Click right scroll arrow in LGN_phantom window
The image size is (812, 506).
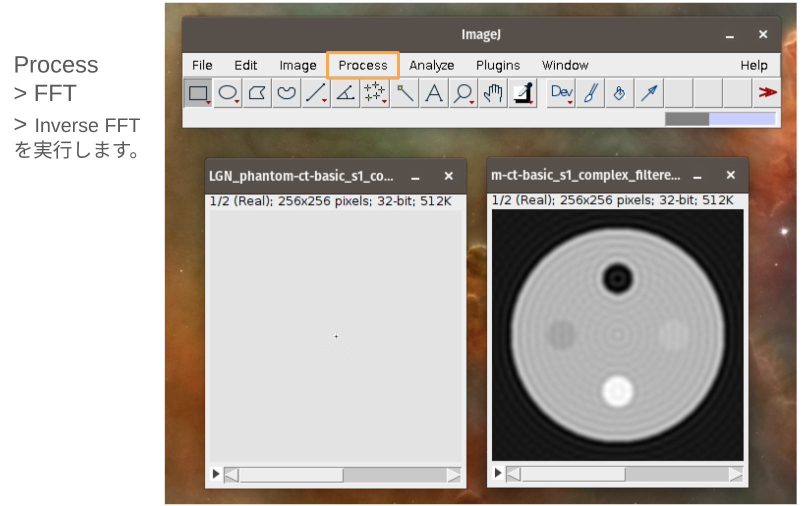coord(454,475)
